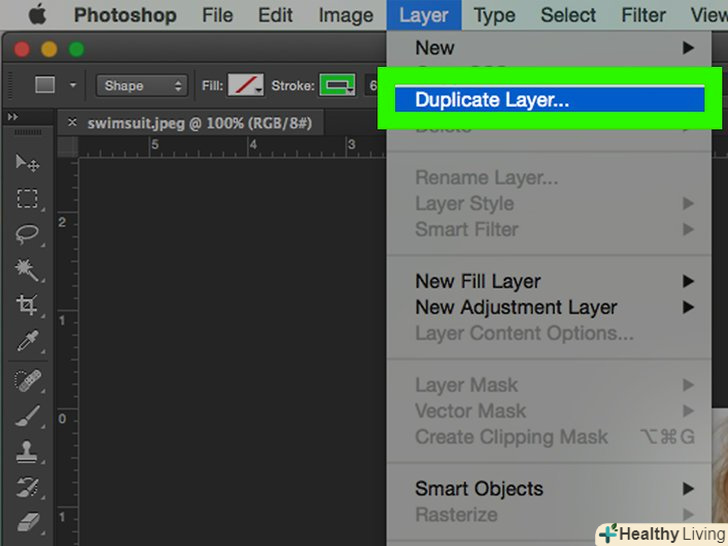Open the green Stroke color swatch

[x=337, y=85]
